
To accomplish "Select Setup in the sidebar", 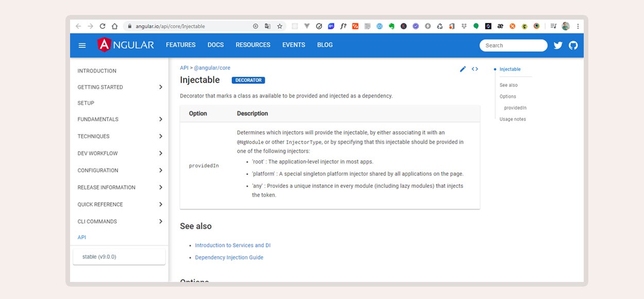I will [x=86, y=103].
